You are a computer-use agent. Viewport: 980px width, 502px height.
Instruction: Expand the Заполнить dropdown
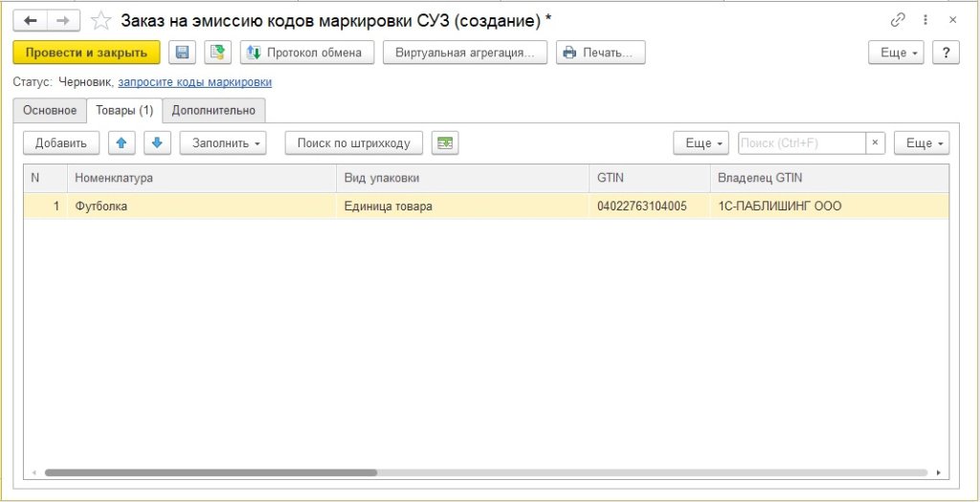[x=223, y=143]
